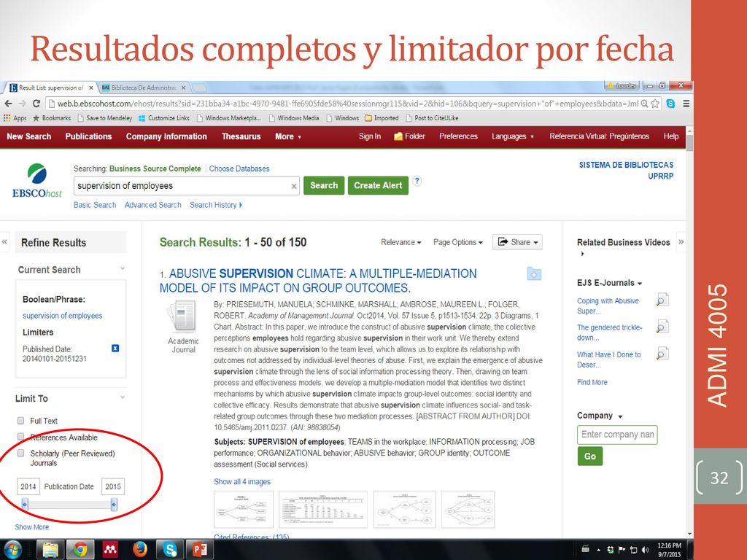This screenshot has width=747, height=560.
Task: Click New Search in top menu
Action: (29, 136)
